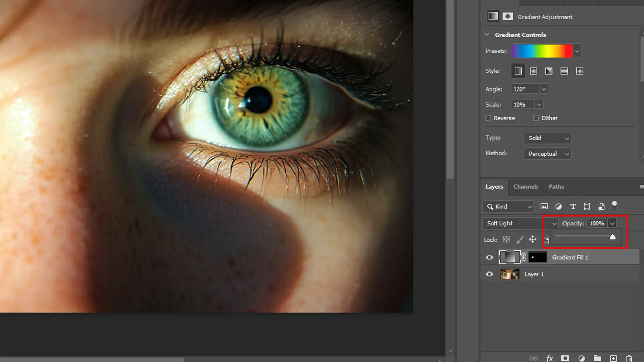Image resolution: width=644 pixels, height=362 pixels.
Task: Click the layer mask icon in Properties
Action: [508, 16]
